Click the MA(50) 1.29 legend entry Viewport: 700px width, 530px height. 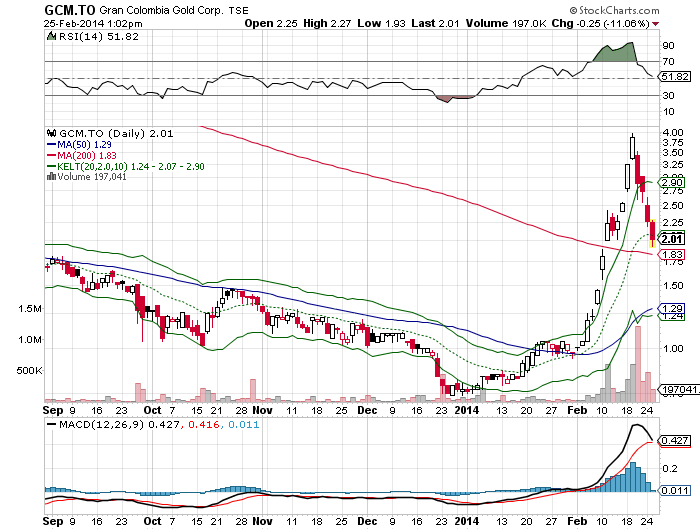(x=79, y=145)
